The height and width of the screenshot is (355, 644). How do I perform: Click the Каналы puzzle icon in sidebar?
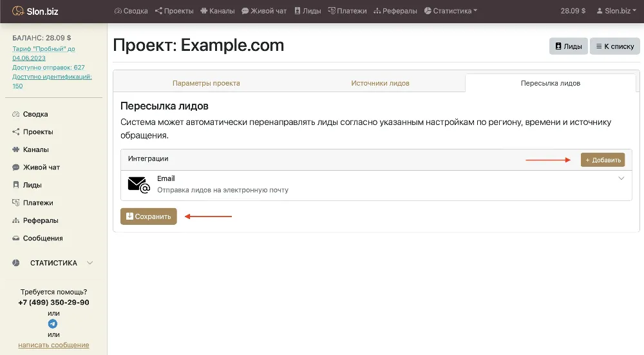pos(15,149)
